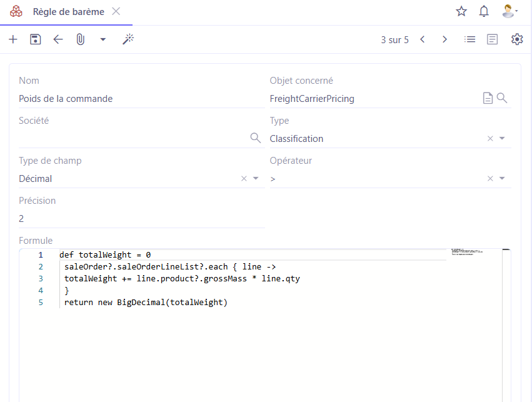Switch to list view icon
Image resolution: width=532 pixels, height=402 pixels.
(469, 39)
